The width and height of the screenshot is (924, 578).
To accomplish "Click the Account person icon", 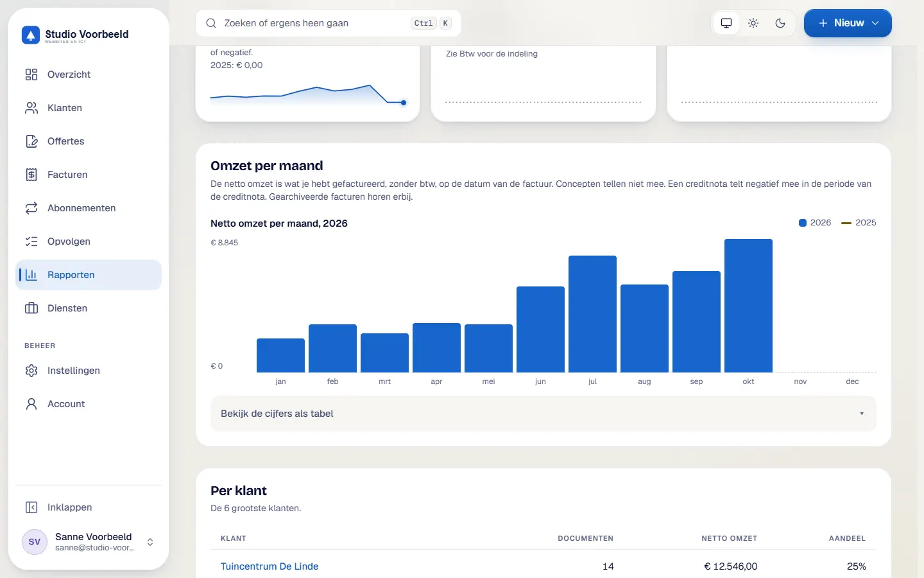I will 31,404.
